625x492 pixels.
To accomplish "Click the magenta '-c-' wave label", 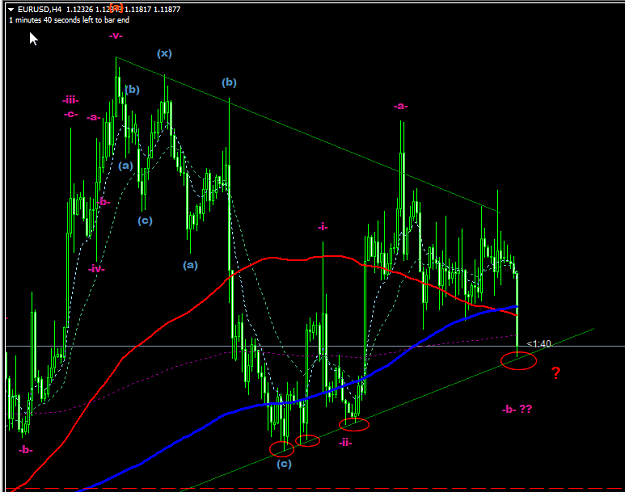I will [x=71, y=114].
